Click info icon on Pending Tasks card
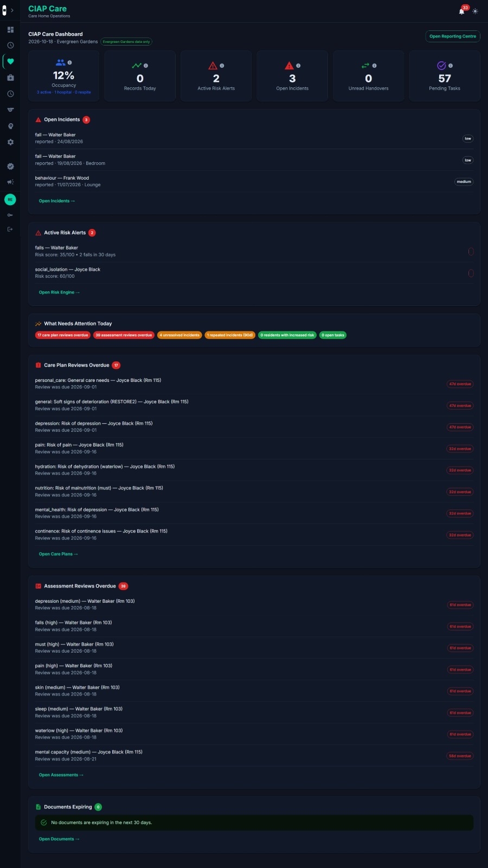This screenshot has height=868, width=488. click(x=451, y=66)
